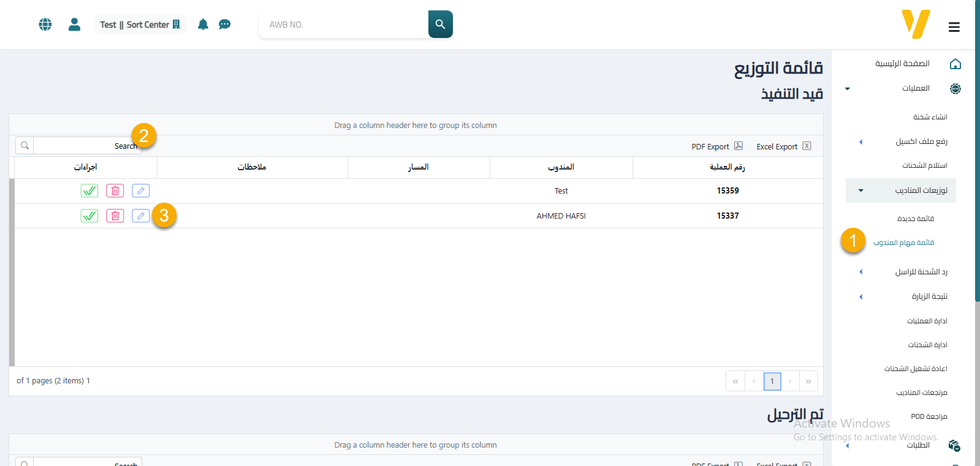Click the AWB search magnifier button
The height and width of the screenshot is (466, 980).
[440, 24]
